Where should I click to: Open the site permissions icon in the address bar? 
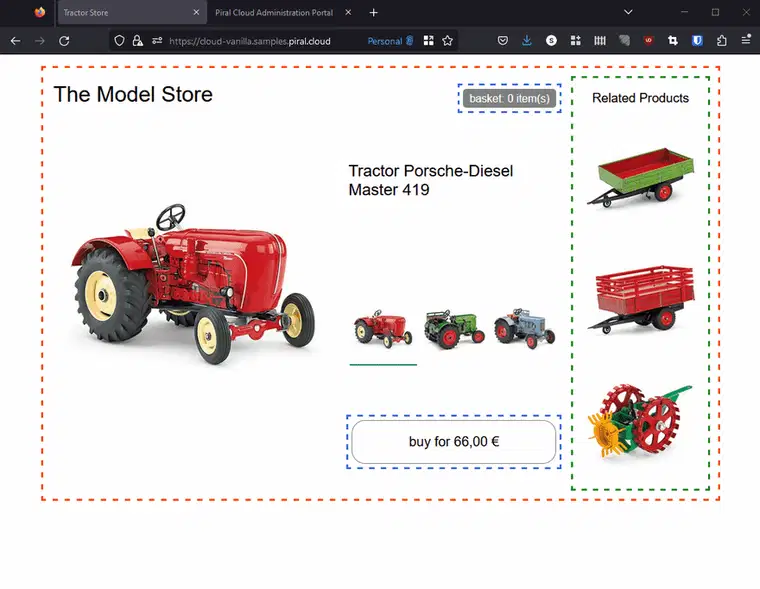[x=157, y=41]
